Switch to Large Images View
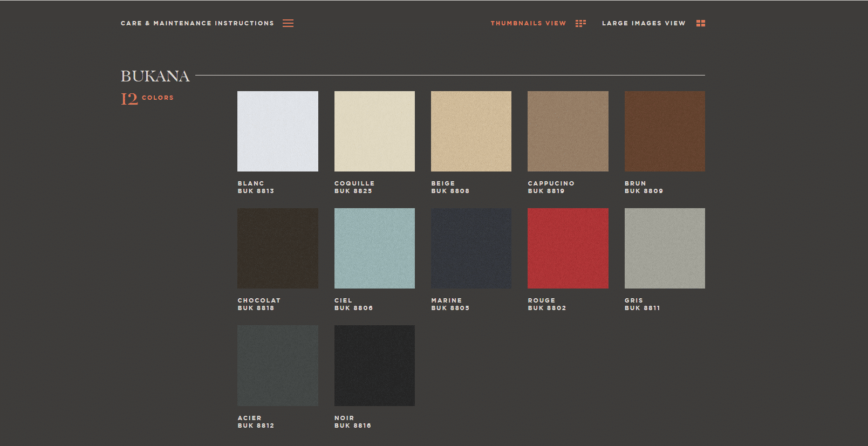This screenshot has width=868, height=446. pos(644,23)
